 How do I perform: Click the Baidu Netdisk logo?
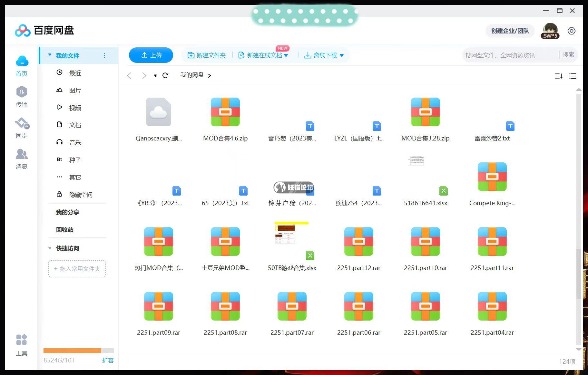(44, 30)
